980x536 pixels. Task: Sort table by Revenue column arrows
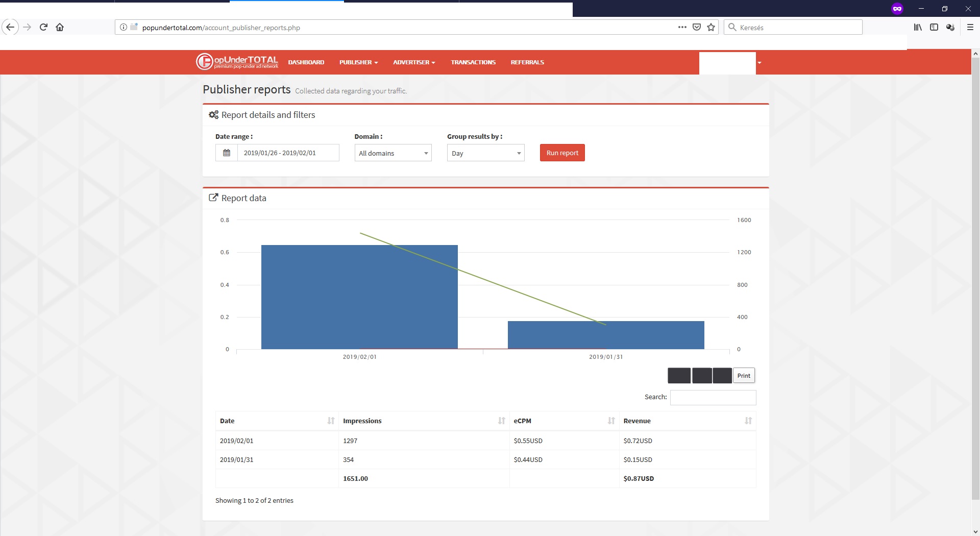coord(748,421)
